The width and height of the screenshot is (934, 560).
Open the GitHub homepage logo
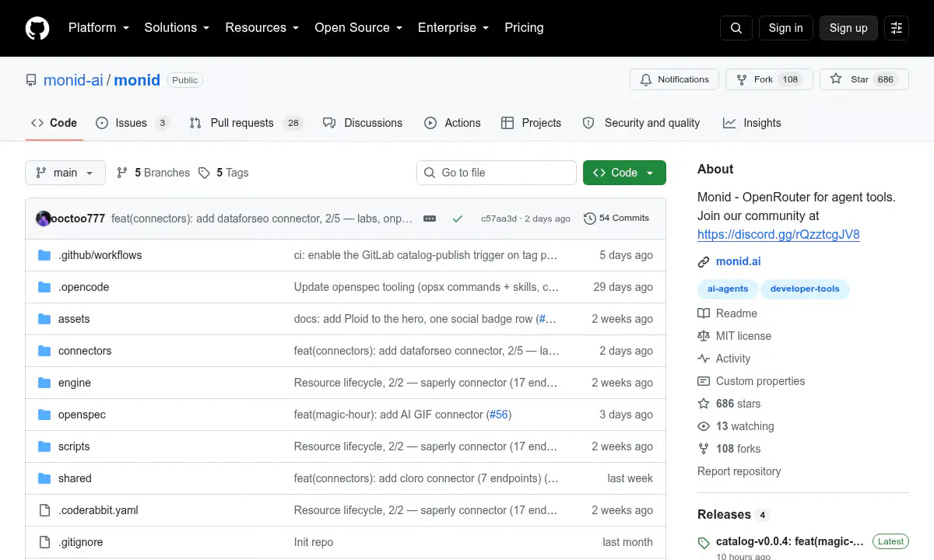(37, 28)
